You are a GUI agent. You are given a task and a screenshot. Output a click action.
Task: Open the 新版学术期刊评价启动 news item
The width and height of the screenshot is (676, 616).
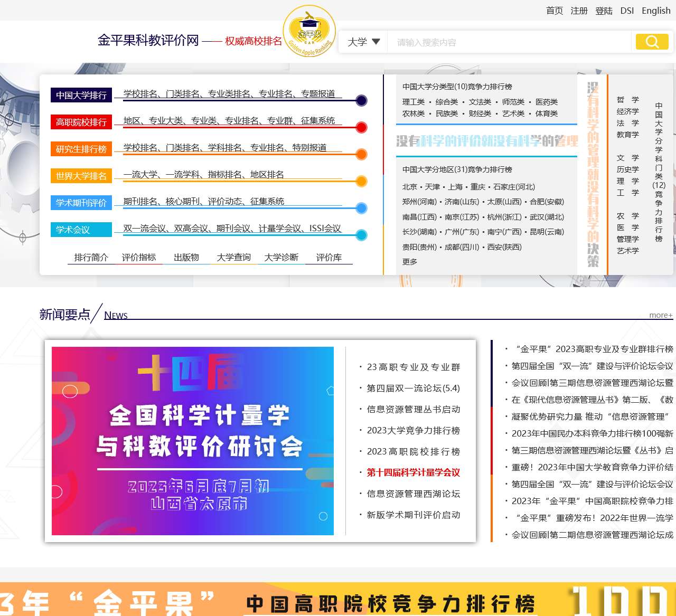pyautogui.click(x=414, y=515)
